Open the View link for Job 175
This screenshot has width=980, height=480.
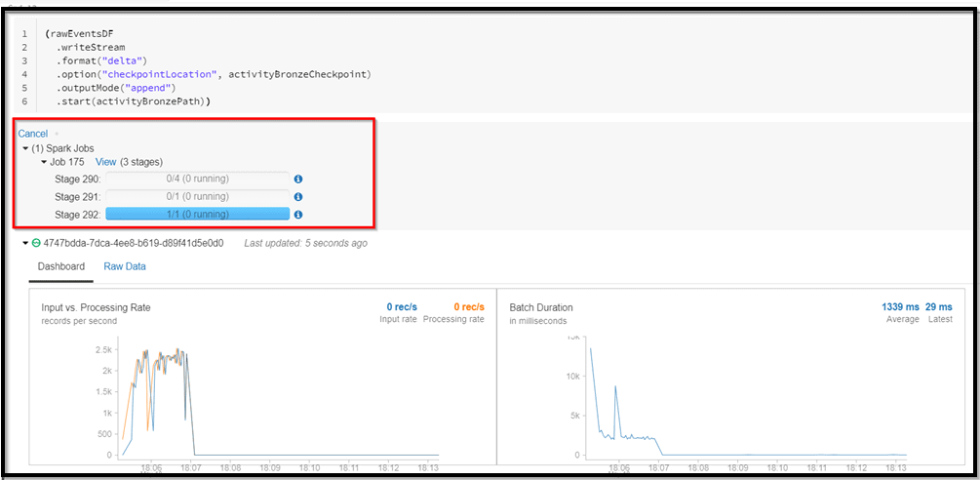click(x=105, y=162)
